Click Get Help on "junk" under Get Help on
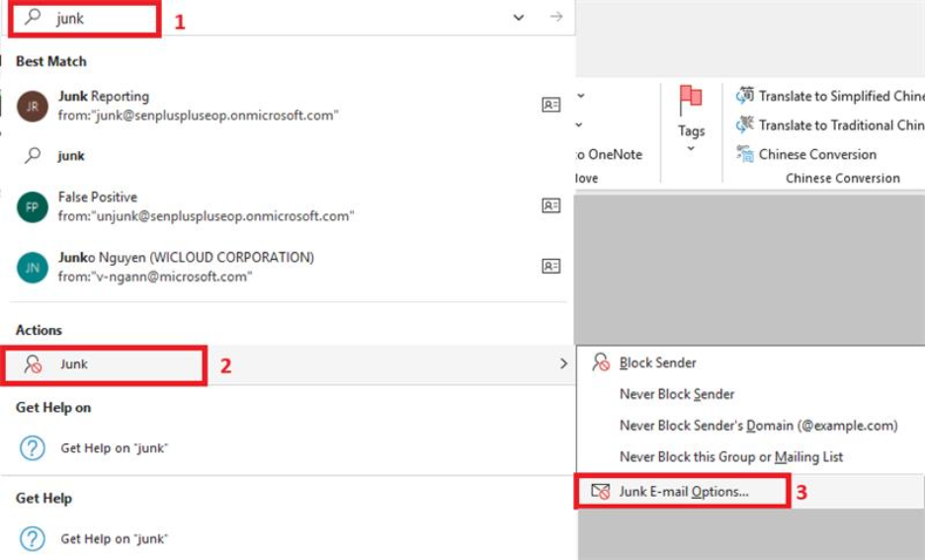 pyautogui.click(x=288, y=448)
